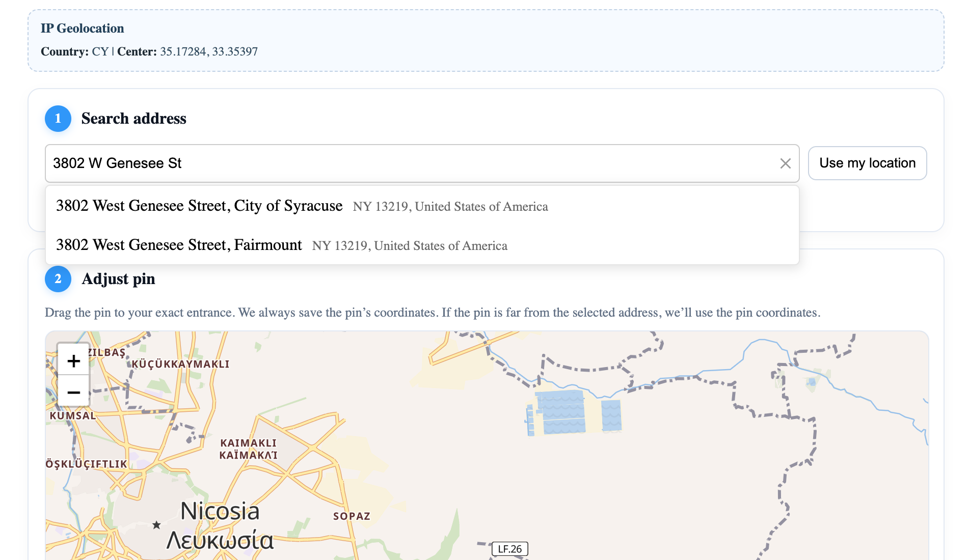Screen dimensions: 968x560
Task: Click the Adjust pin heading
Action: pos(118,279)
